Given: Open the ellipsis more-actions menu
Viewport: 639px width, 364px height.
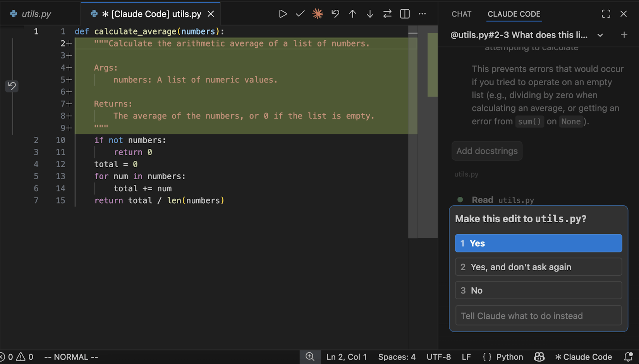Looking at the screenshot, I should 422,14.
